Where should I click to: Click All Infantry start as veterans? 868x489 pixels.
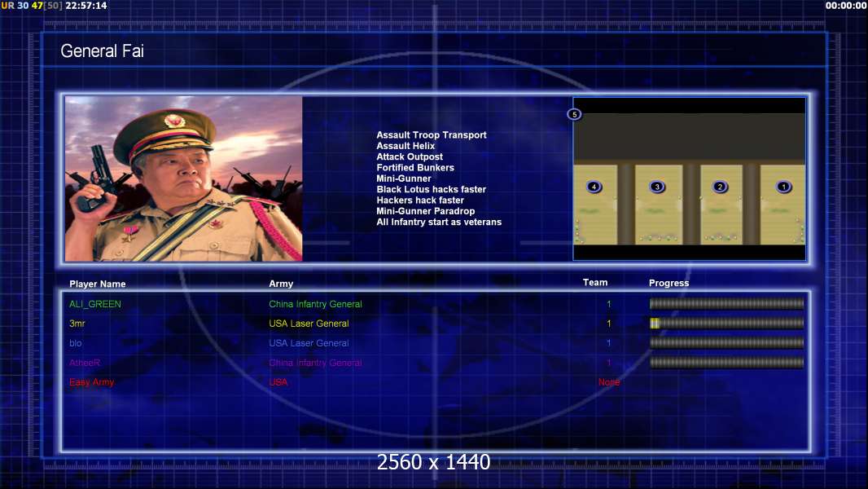(x=439, y=222)
